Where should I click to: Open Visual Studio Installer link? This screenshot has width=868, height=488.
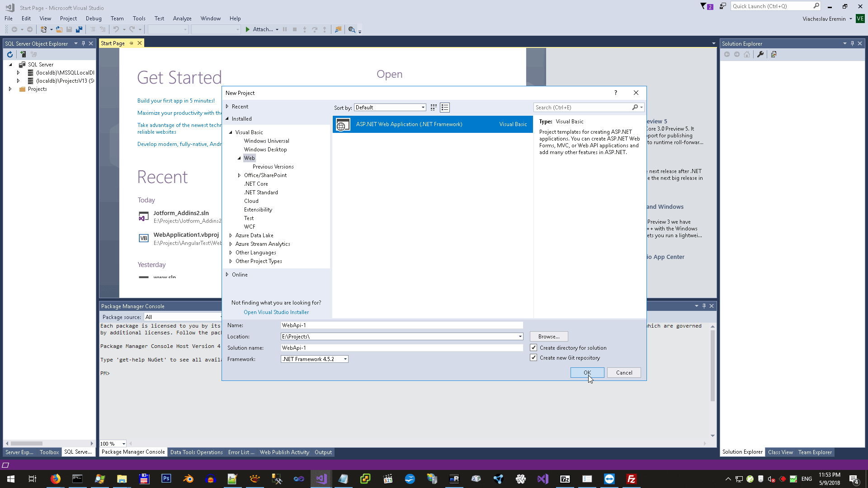276,312
